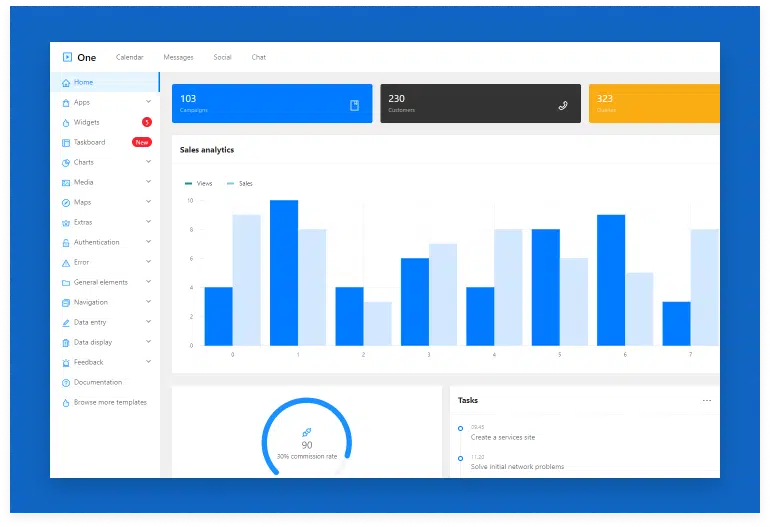This screenshot has width=770, height=527.
Task: Click the One brand name
Action: [86, 58]
